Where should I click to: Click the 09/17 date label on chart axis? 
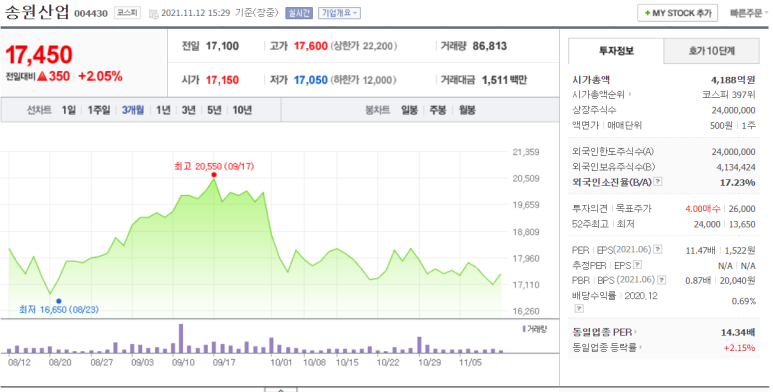point(224,362)
